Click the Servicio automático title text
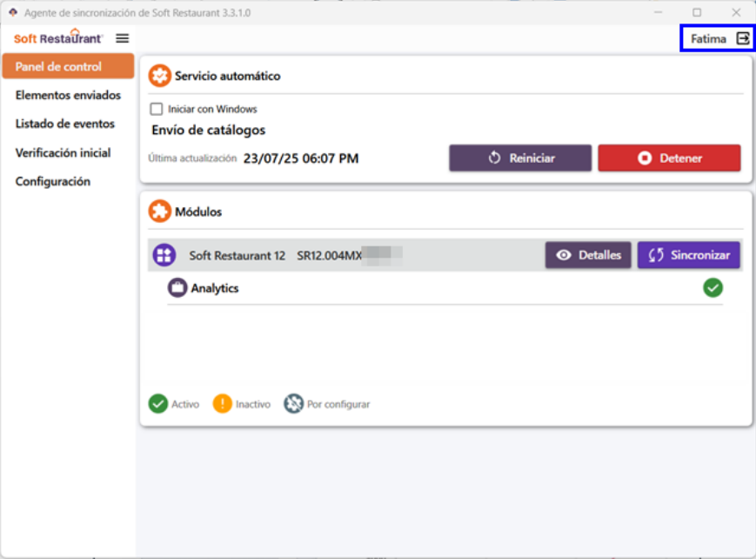Image resolution: width=756 pixels, height=559 pixels. [x=228, y=76]
